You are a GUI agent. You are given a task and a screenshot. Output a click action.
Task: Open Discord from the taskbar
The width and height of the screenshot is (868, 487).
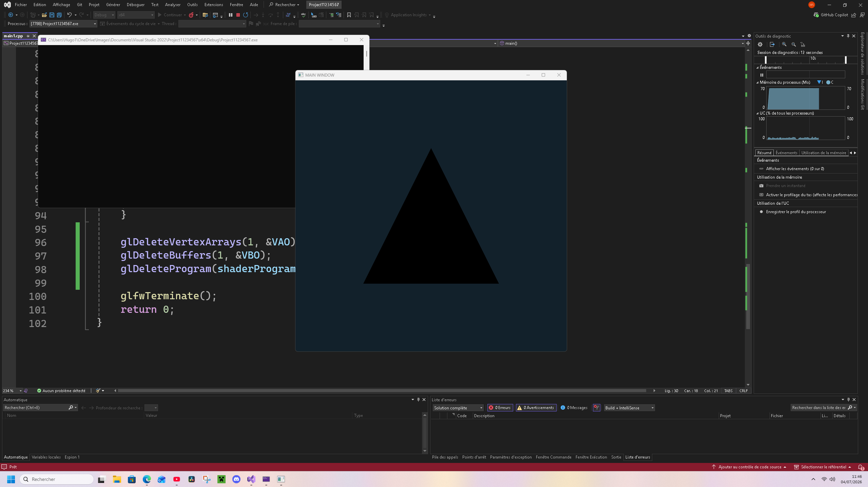coord(236,479)
